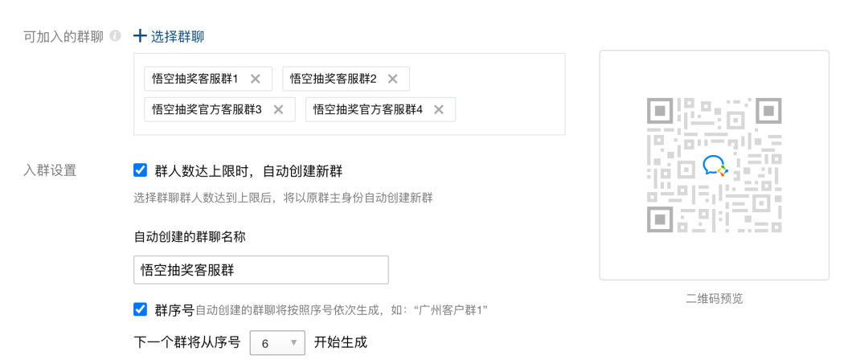The image size is (868, 364).
Task: Click into the 自动创建的群聊名称 text field
Action: coord(261,270)
